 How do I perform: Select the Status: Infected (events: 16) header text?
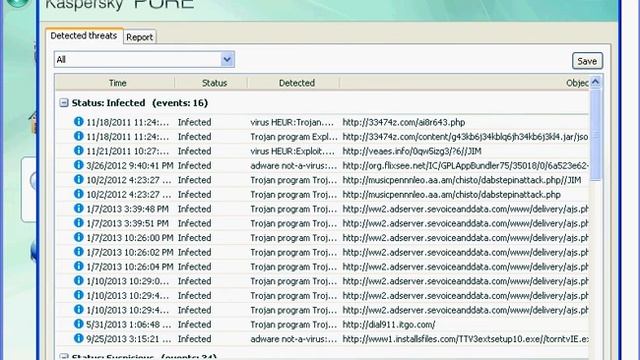(x=140, y=103)
